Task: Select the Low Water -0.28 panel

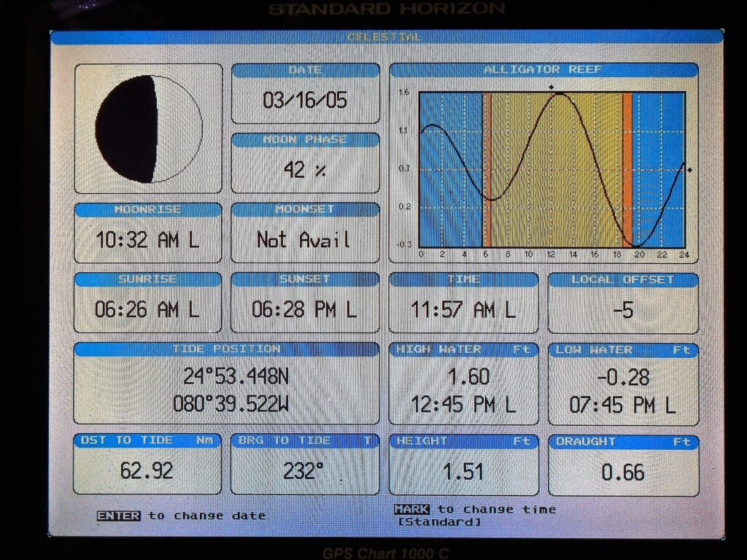Action: point(623,390)
